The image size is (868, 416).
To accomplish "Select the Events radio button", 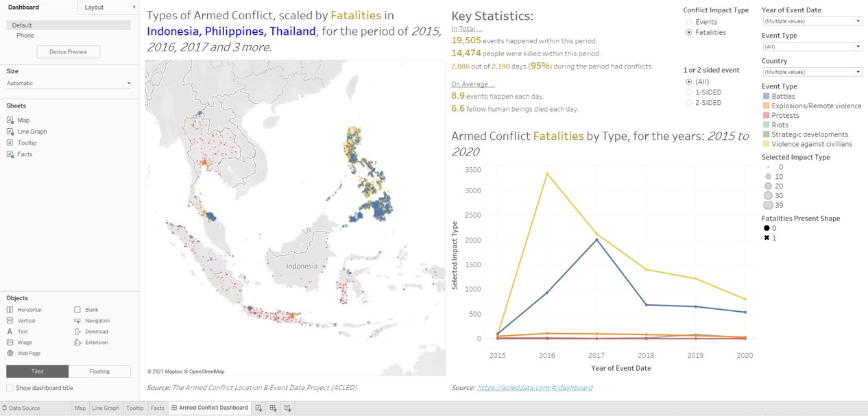I will [689, 22].
